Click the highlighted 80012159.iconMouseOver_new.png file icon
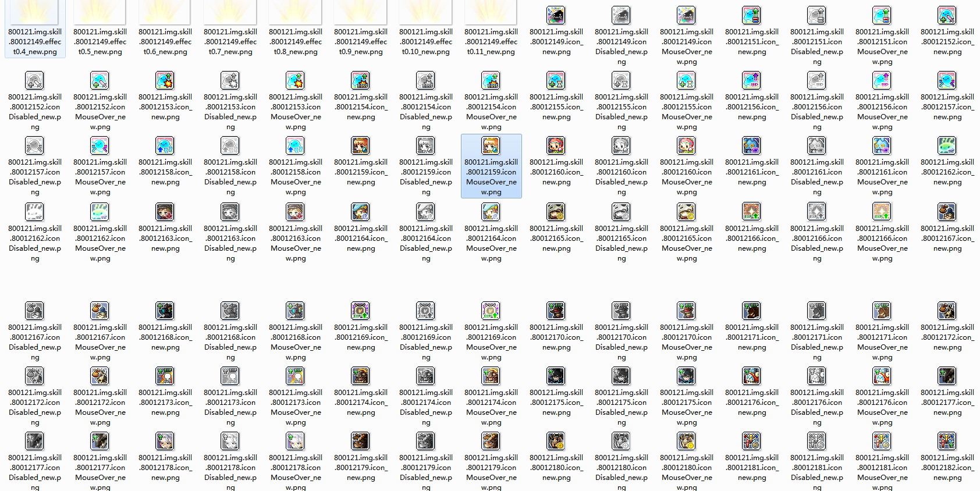The height and width of the screenshot is (491, 980). (x=491, y=145)
